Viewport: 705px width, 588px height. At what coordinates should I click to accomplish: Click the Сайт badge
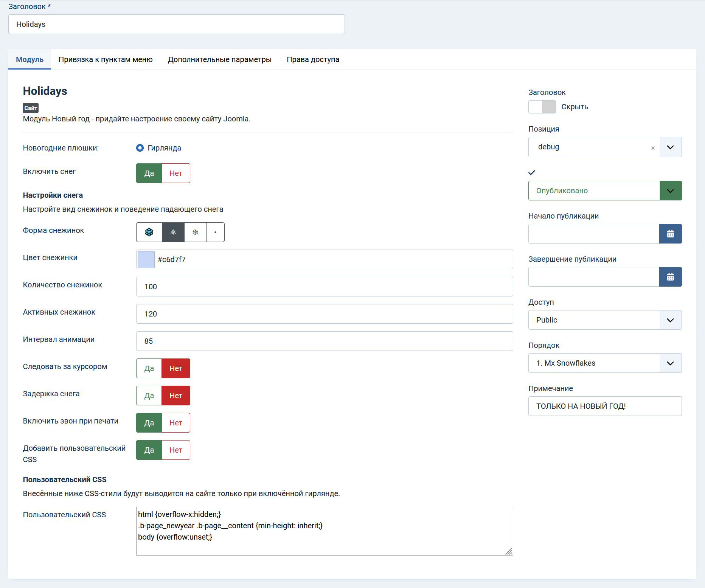pos(31,108)
